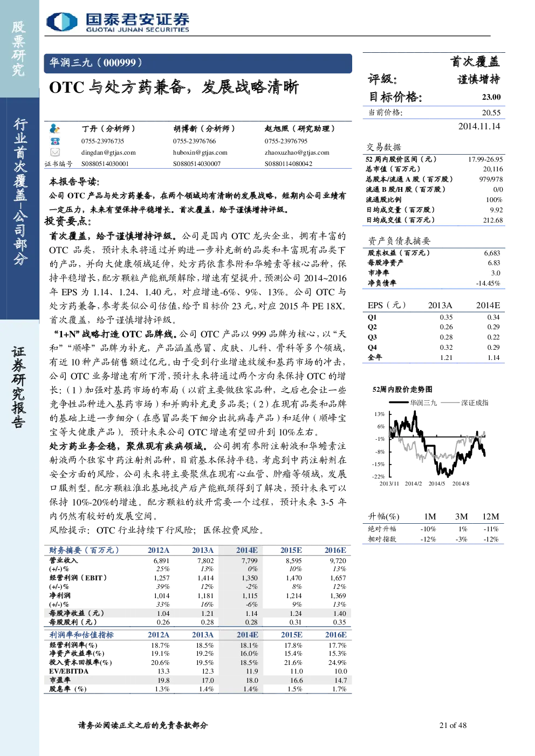This screenshot has height=756, width=535.
Task: Select Q1 2013A EPS value 0.35
Action: pyautogui.click(x=446, y=317)
